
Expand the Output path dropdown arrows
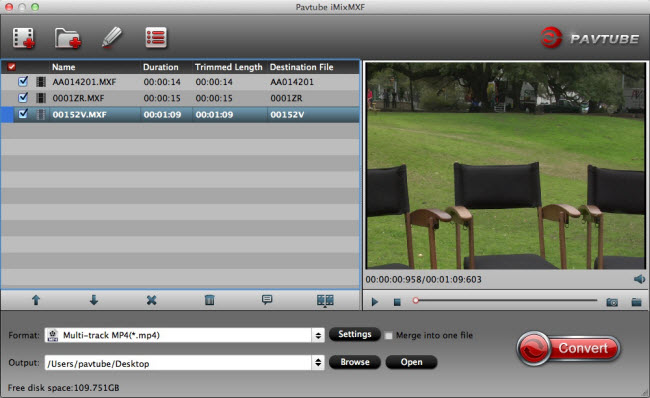(x=318, y=363)
